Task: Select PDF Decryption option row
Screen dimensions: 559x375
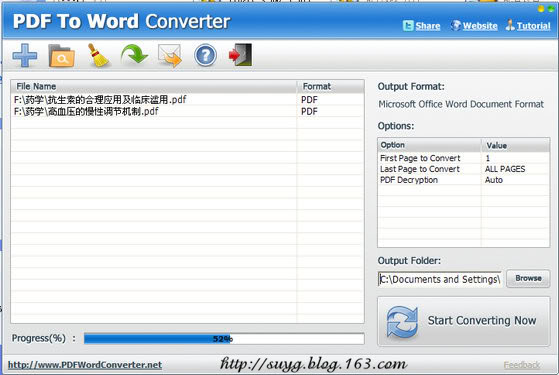Action: pyautogui.click(x=463, y=180)
